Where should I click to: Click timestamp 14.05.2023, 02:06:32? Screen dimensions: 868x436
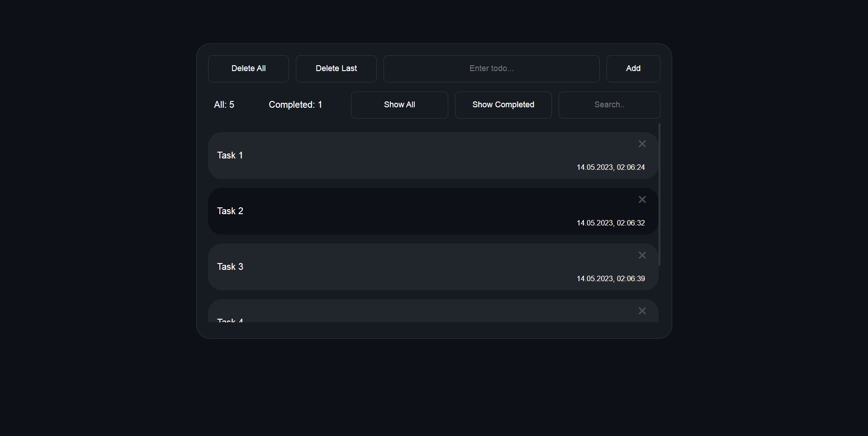[611, 223]
